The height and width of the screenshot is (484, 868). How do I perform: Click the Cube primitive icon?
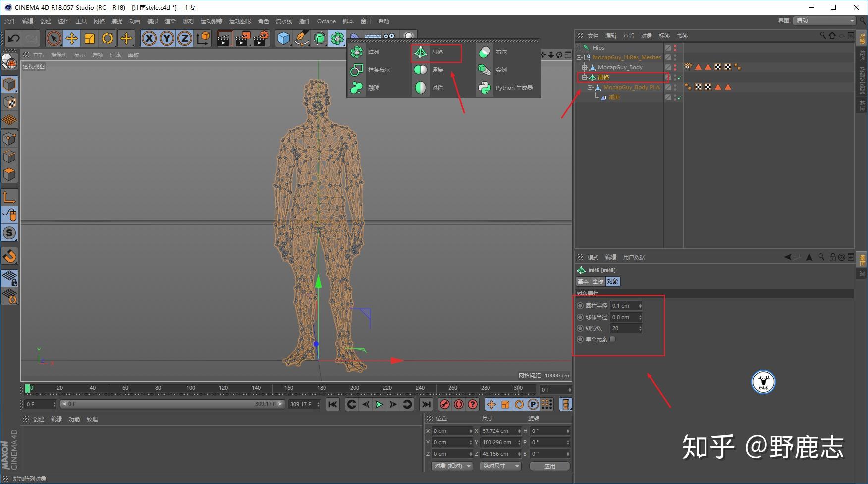click(283, 38)
